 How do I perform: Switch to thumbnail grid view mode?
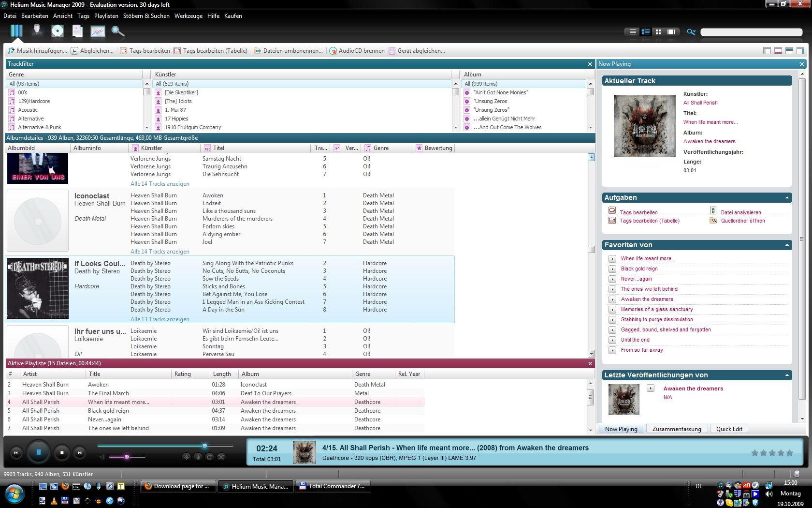pos(658,32)
